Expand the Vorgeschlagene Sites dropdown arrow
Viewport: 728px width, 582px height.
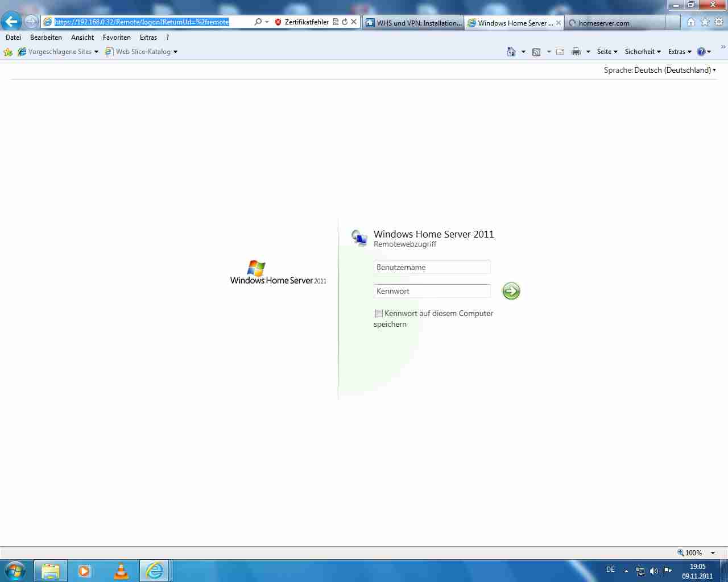(x=96, y=52)
